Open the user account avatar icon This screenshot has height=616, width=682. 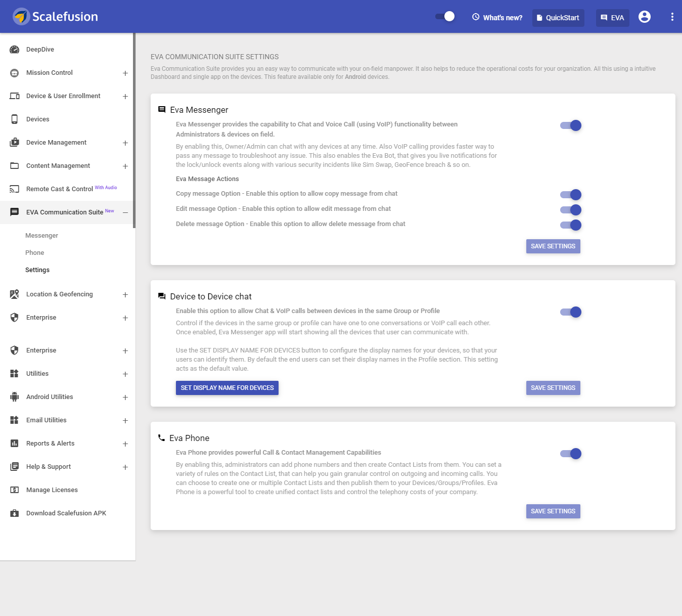645,17
